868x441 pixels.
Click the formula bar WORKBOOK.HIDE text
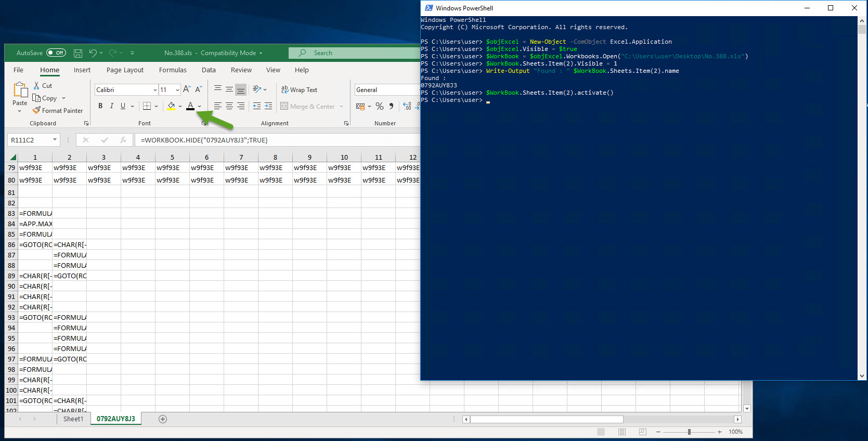(204, 140)
